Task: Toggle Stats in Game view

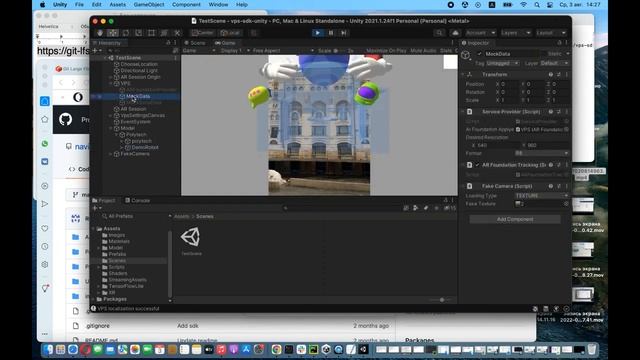Action: (446, 51)
